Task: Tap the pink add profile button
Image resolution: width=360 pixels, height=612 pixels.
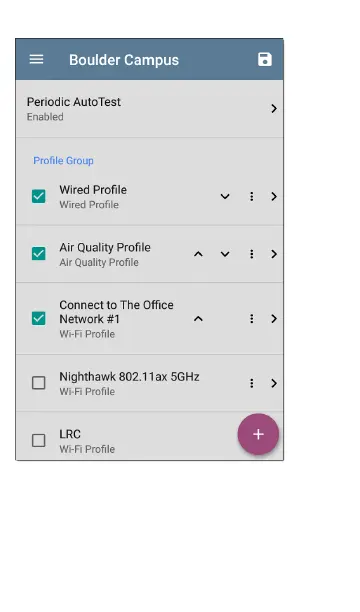Action: coord(258,434)
